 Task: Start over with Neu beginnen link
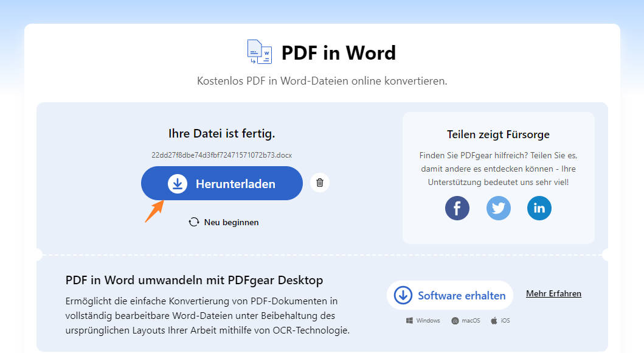click(x=231, y=222)
